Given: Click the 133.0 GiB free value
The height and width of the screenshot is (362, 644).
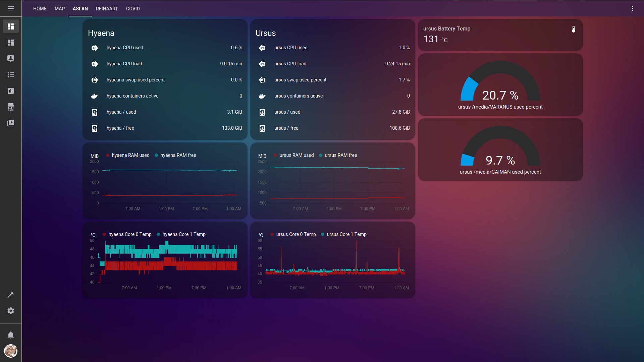Looking at the screenshot, I should pyautogui.click(x=232, y=128).
